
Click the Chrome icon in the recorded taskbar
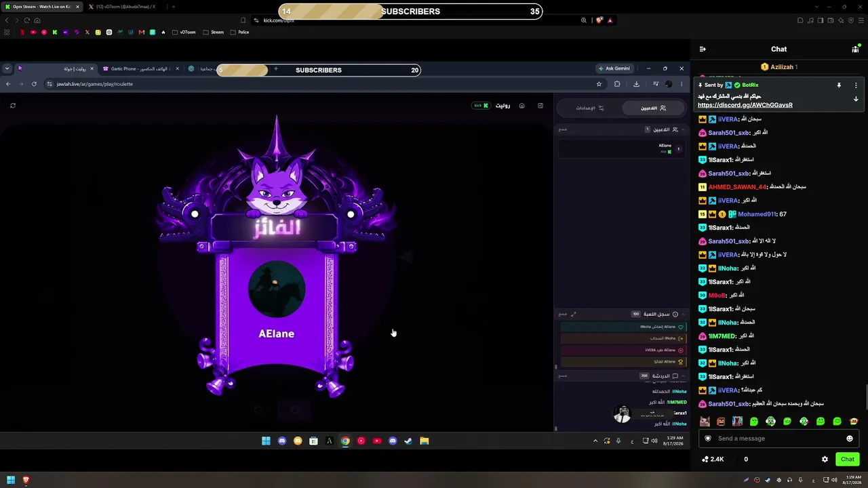tap(345, 441)
